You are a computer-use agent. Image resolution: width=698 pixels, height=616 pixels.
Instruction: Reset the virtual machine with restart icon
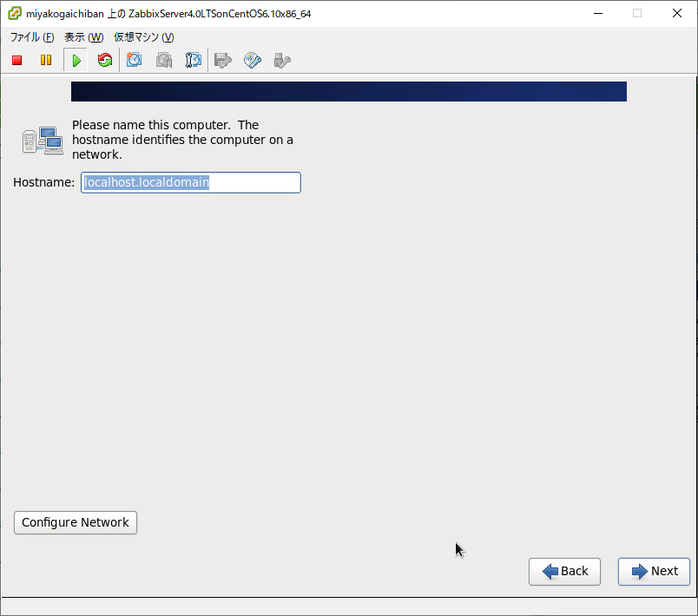point(105,60)
